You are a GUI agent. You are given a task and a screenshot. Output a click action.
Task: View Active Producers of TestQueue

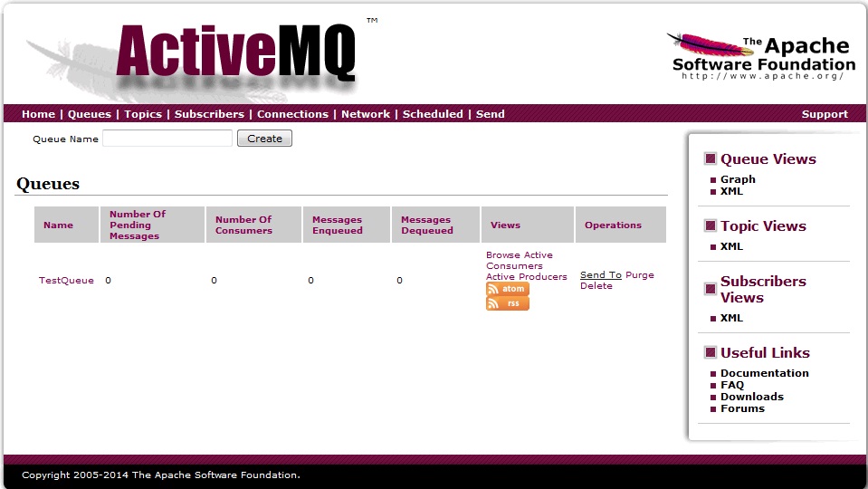coord(527,276)
